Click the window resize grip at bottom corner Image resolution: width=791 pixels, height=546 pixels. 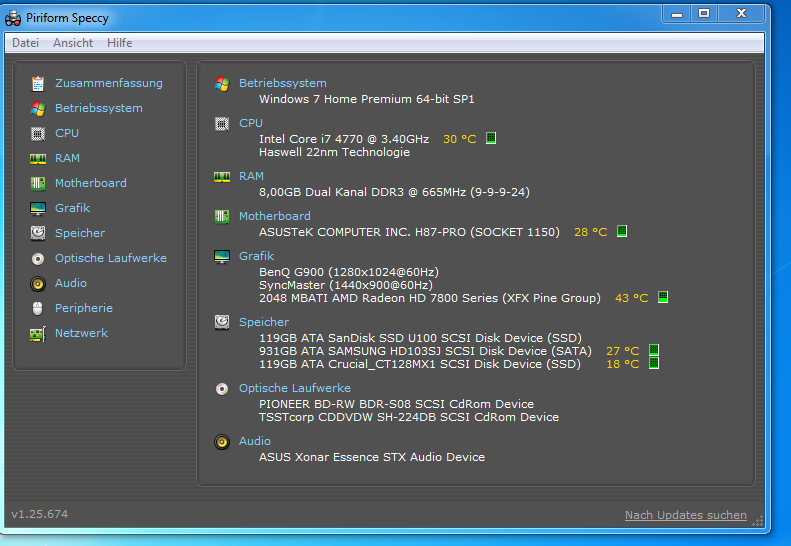click(x=758, y=521)
